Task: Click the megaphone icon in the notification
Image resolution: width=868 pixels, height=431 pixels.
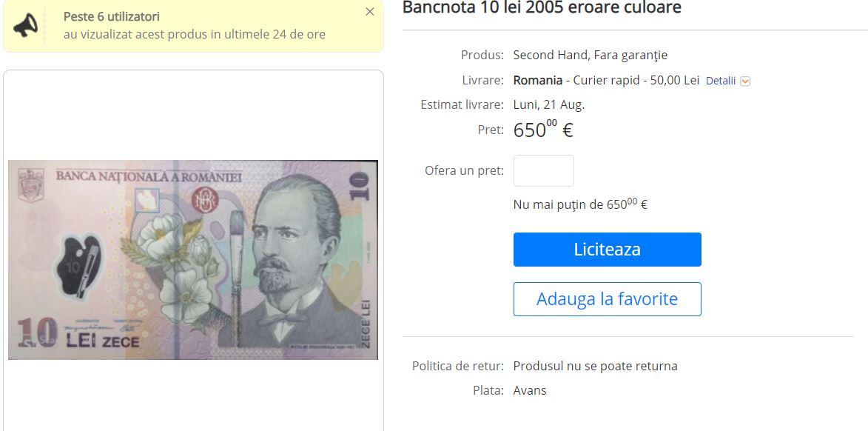Action: pyautogui.click(x=25, y=25)
